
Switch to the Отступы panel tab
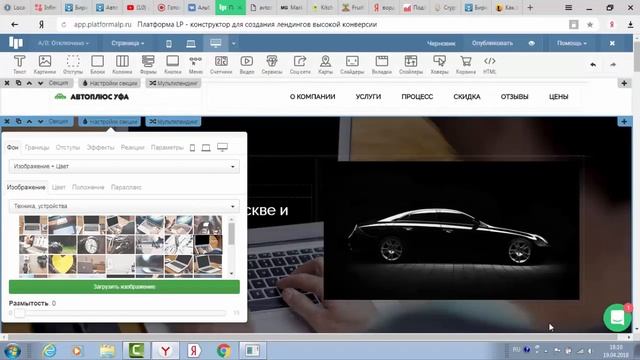68,147
